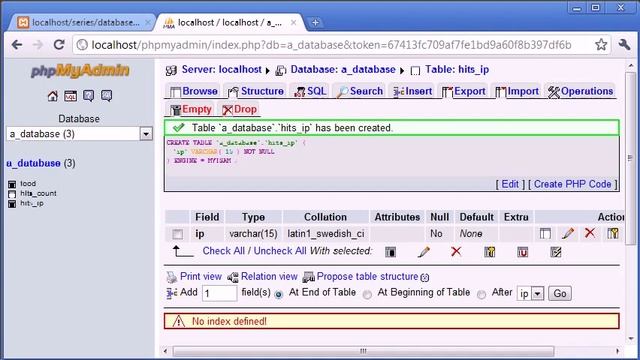Bookmark page with star icon
The height and width of the screenshot is (360, 640).
click(x=601, y=44)
